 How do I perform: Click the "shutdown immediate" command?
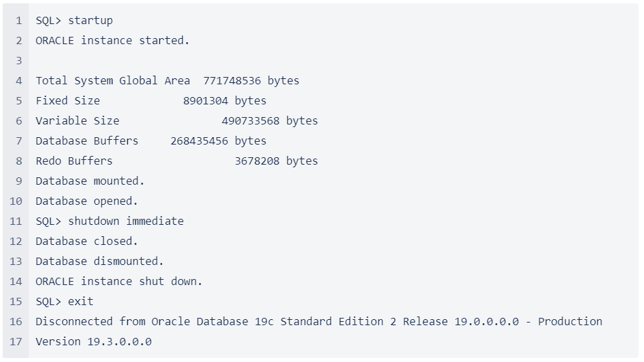coord(126,221)
